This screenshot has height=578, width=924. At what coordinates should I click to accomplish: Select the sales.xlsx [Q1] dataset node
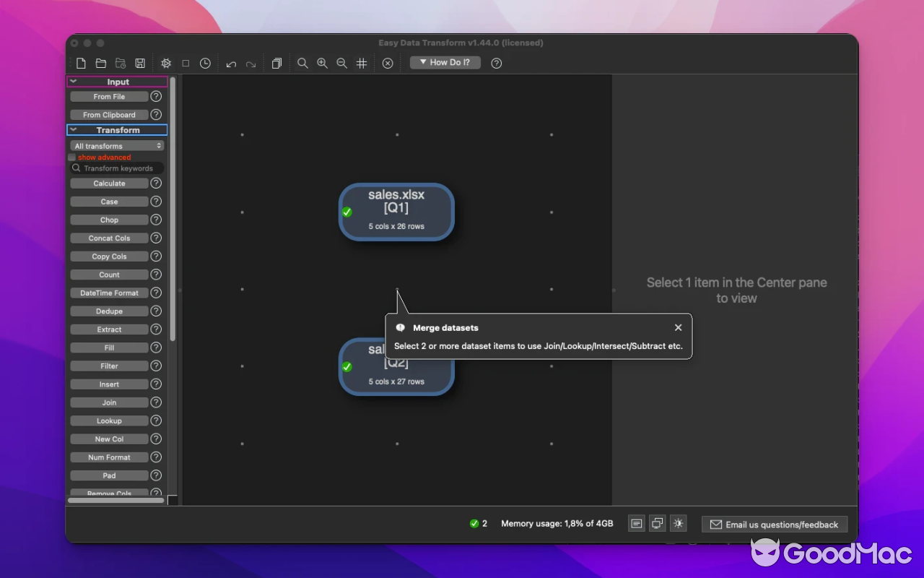[x=396, y=211]
